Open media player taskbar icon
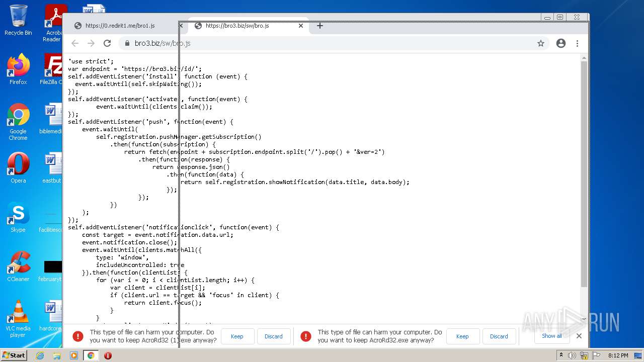Screen dimensions: 644x362 (x=74, y=355)
